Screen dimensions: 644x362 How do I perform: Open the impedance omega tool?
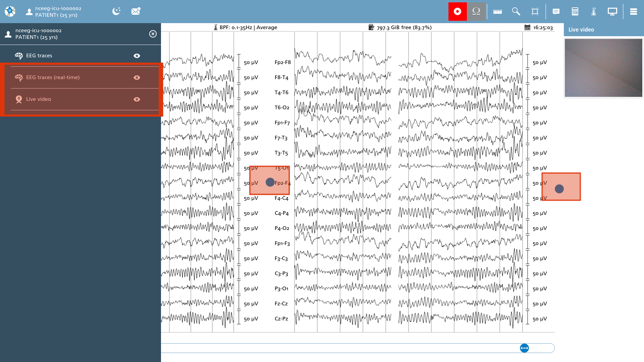476,11
